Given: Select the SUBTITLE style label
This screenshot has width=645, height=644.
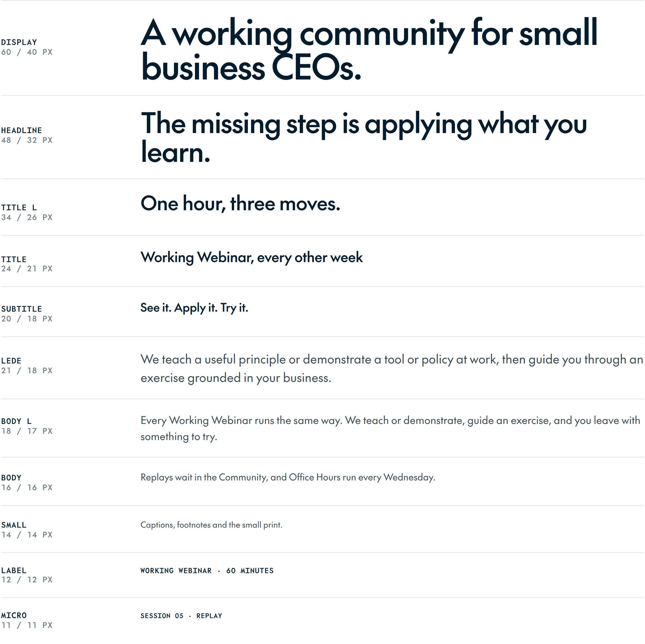Looking at the screenshot, I should [21, 309].
